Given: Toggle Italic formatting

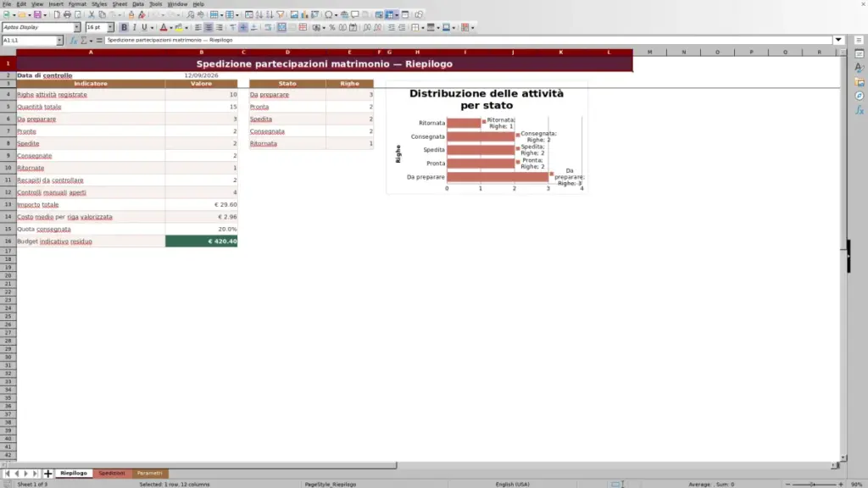Looking at the screenshot, I should coord(135,28).
